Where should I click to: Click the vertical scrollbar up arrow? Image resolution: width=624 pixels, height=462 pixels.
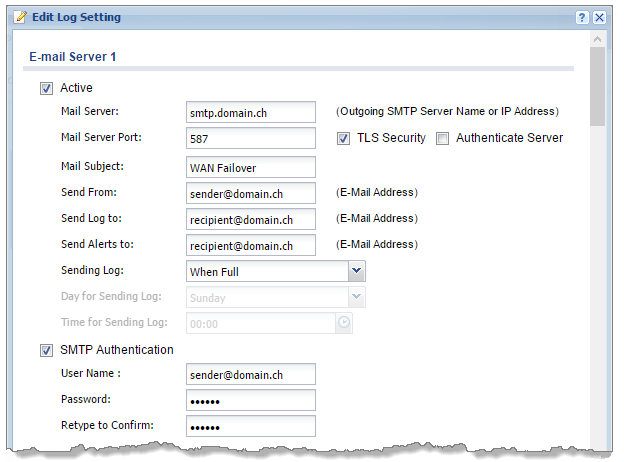598,40
